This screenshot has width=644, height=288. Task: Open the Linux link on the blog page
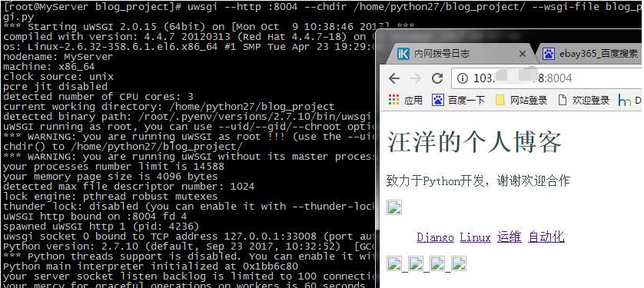tap(475, 237)
